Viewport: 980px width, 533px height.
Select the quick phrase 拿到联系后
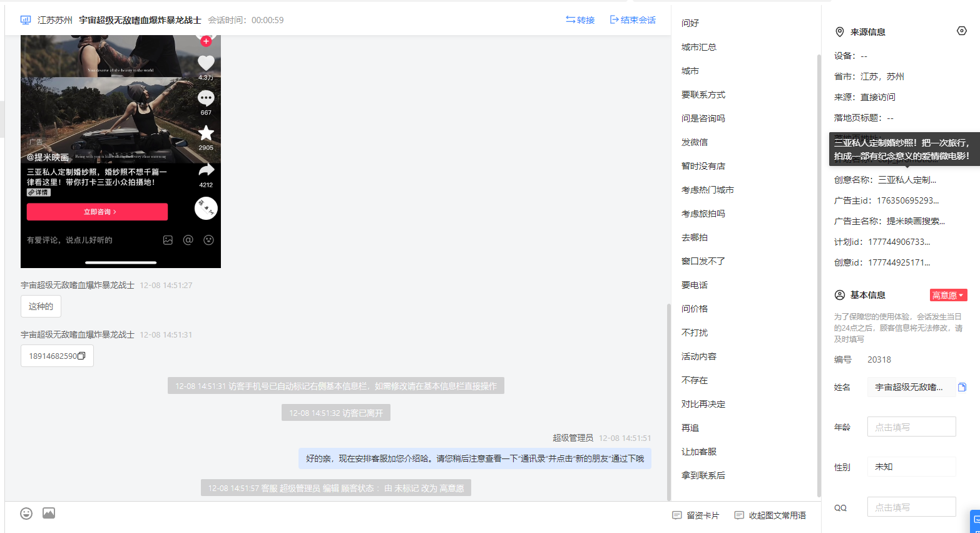(703, 475)
